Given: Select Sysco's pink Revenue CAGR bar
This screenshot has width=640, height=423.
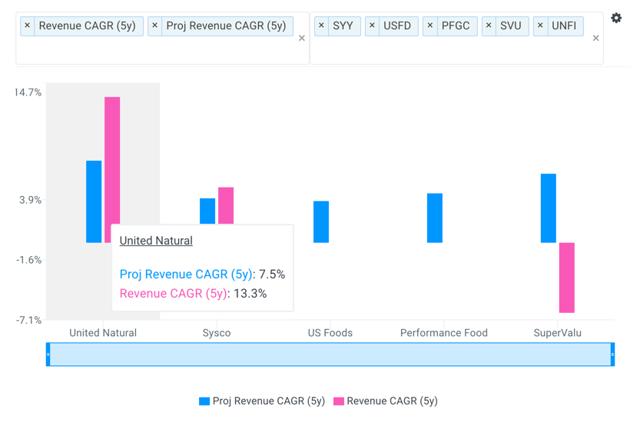Looking at the screenshot, I should (226, 206).
